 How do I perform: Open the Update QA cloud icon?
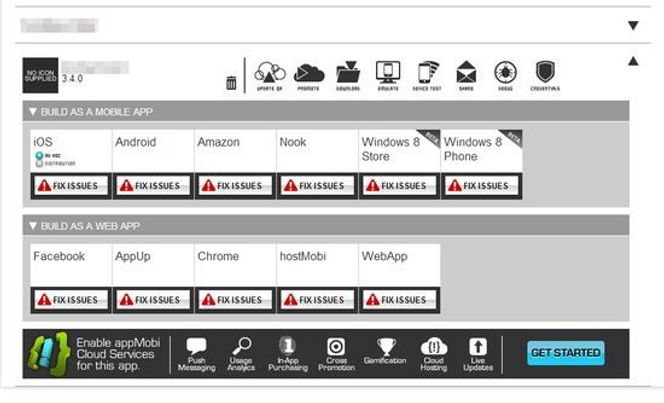(270, 76)
